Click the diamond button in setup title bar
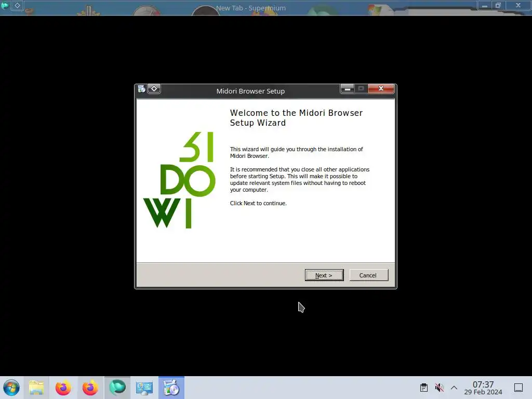Screen dimensions: 532x399 click(154, 89)
